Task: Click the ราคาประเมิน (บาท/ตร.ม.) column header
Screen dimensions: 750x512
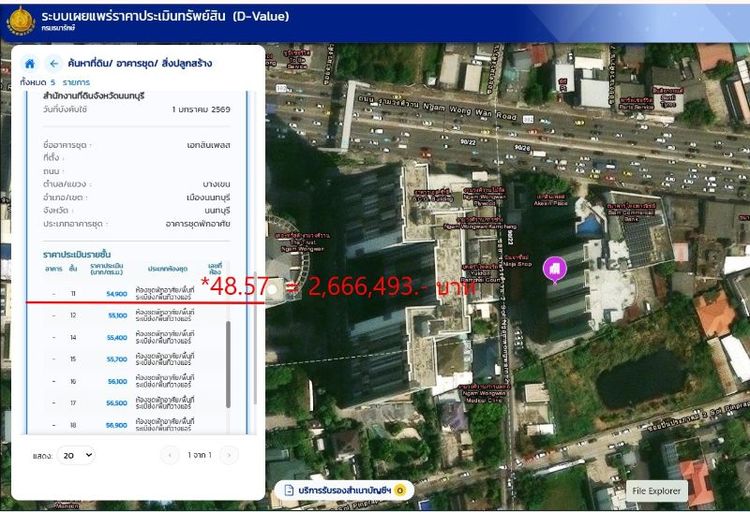Action: tap(107, 269)
